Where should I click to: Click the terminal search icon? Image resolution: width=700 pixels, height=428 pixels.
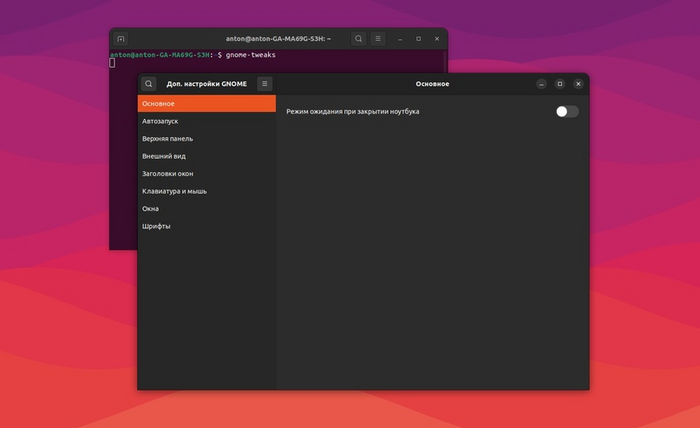(x=359, y=38)
